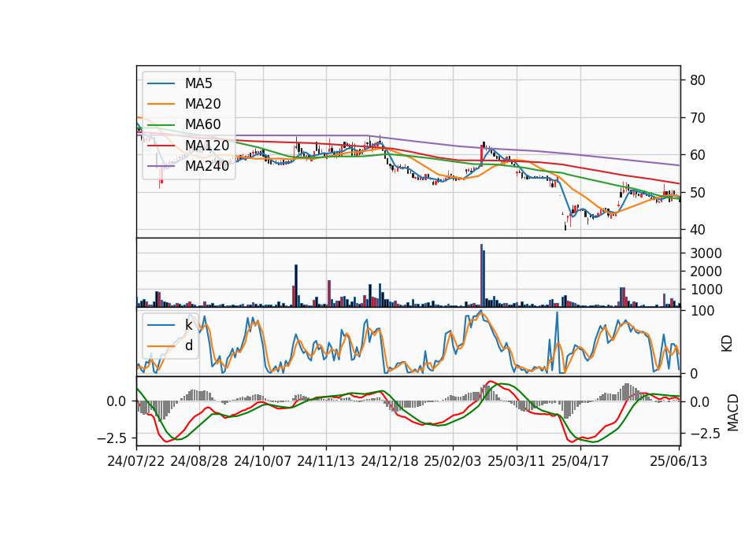Click the MA240 legend label

pyautogui.click(x=207, y=166)
